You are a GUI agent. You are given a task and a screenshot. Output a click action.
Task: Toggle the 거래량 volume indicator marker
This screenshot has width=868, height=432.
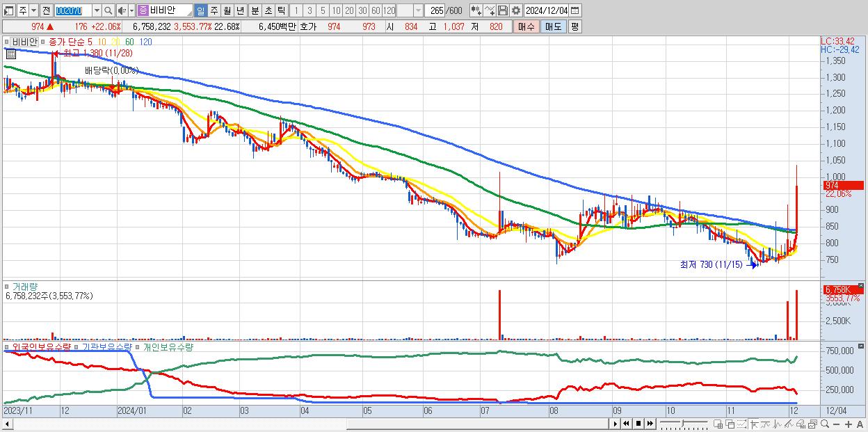coord(7,286)
